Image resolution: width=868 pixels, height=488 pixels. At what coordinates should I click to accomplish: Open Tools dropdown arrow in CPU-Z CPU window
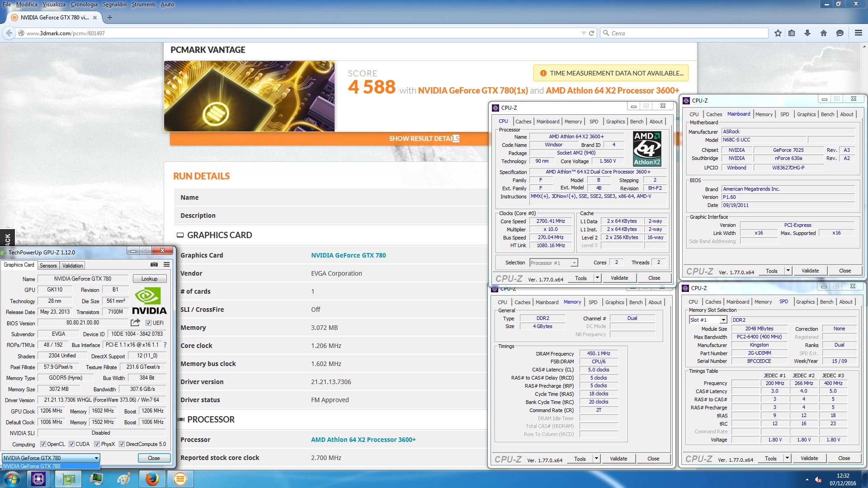(598, 278)
